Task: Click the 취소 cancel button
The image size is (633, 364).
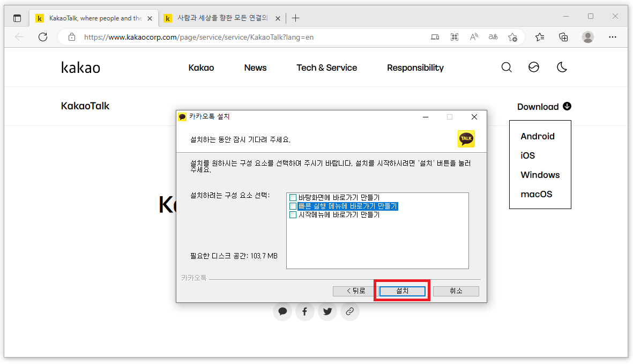Action: (456, 291)
